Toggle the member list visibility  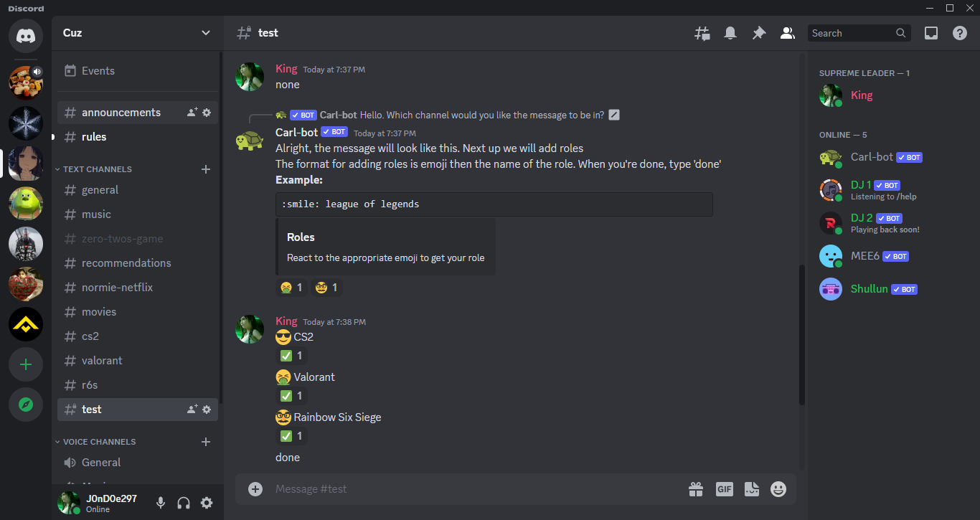coord(787,33)
